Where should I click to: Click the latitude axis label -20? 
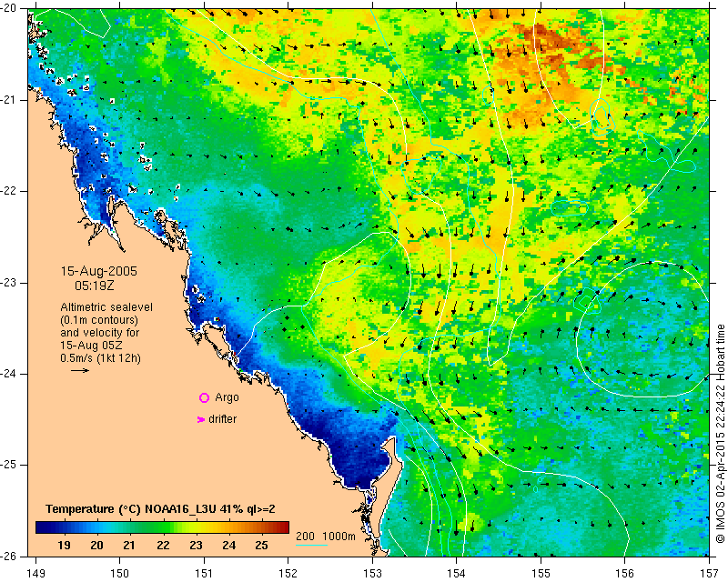tap(9, 9)
